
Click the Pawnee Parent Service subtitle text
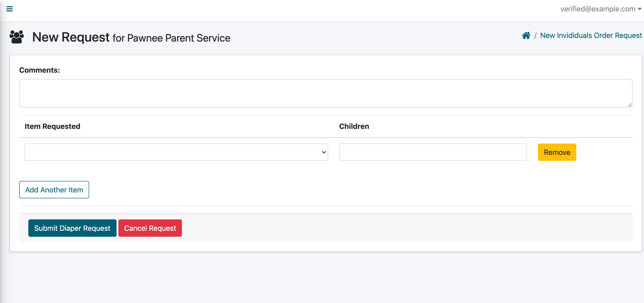(178, 38)
